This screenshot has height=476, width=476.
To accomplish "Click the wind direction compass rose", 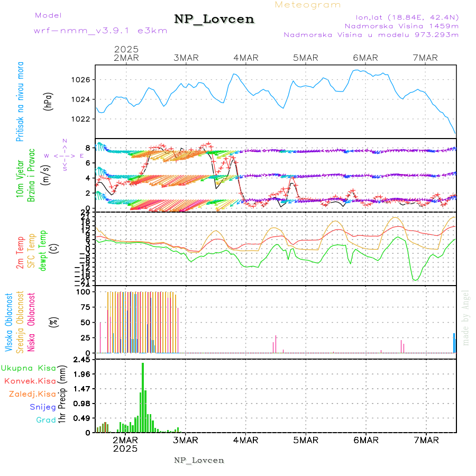I will 65,155.
